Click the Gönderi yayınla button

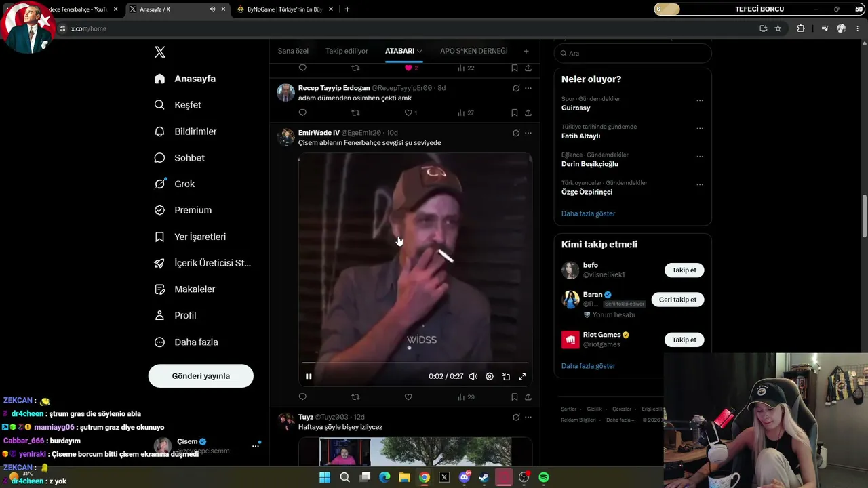coord(201,376)
